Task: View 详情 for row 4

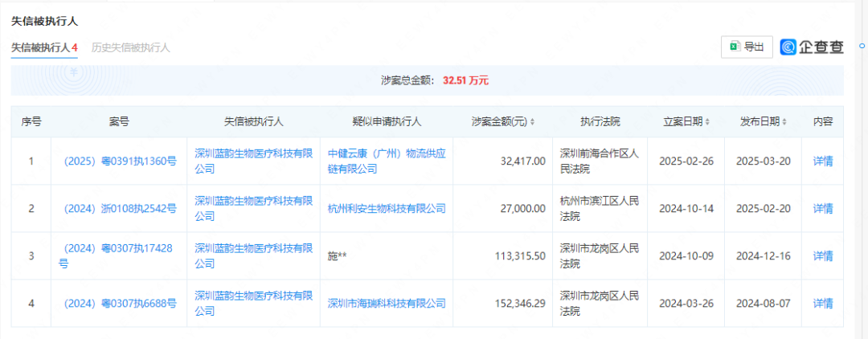Action: click(x=823, y=304)
